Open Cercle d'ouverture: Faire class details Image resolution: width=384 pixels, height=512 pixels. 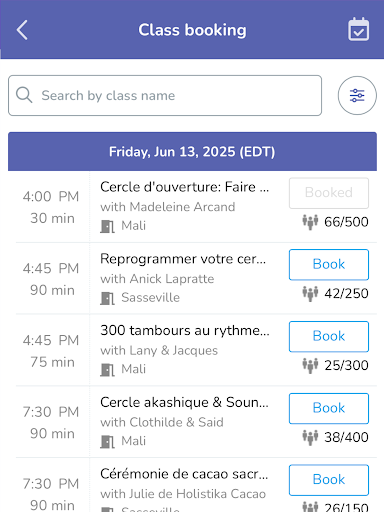click(184, 187)
